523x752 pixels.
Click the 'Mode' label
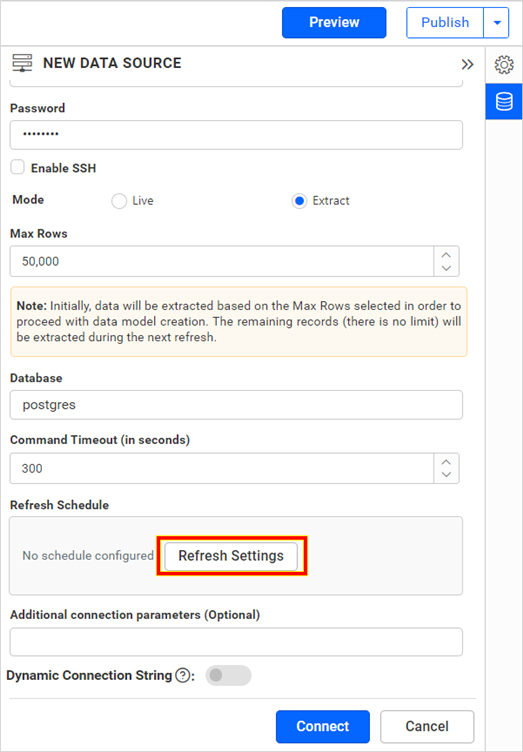[x=28, y=200]
